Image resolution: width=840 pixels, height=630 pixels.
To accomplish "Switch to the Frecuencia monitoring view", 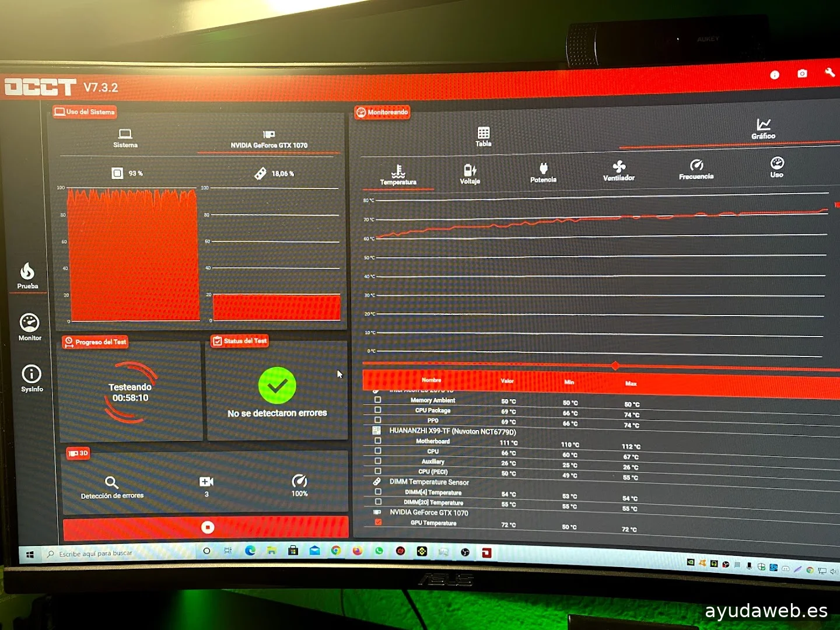I will 696,169.
